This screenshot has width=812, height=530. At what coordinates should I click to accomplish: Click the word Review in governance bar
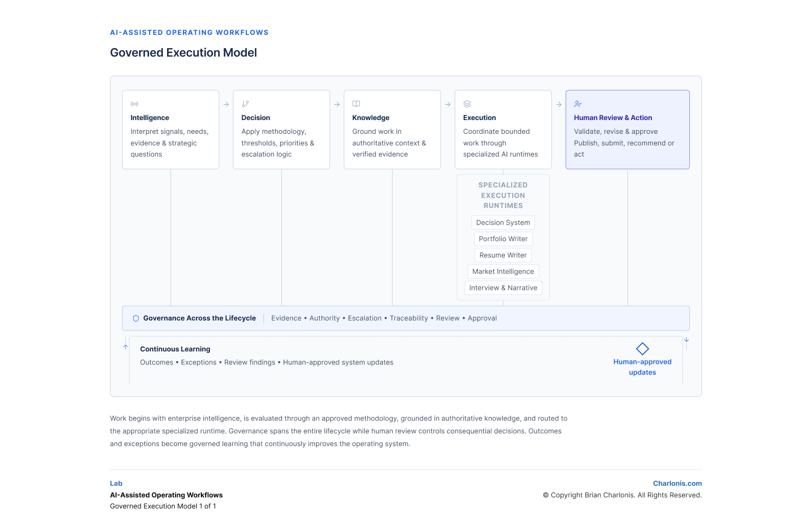[x=448, y=318]
